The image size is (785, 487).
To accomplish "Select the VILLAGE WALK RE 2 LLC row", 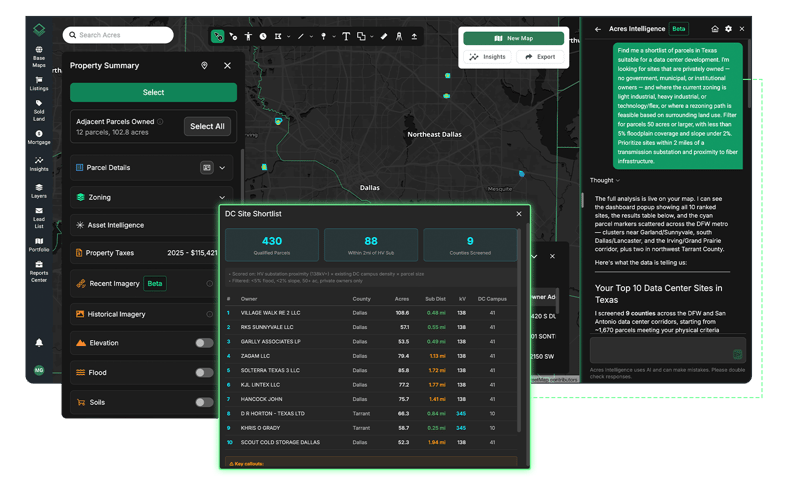I will (371, 313).
